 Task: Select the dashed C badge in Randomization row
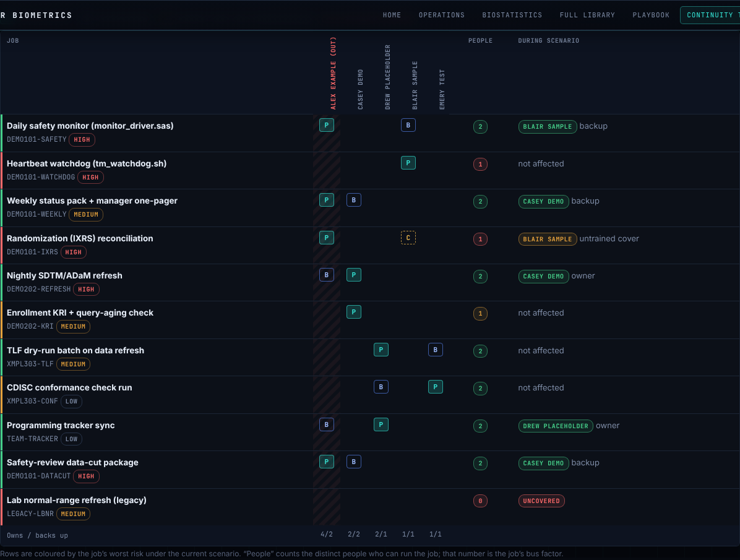(x=408, y=238)
